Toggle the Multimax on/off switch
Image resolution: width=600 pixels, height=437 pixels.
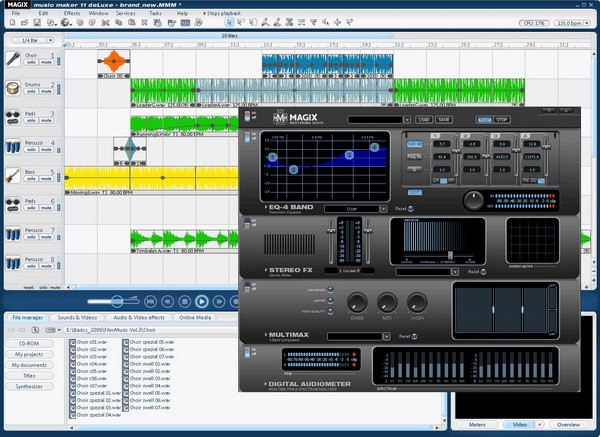(248, 287)
